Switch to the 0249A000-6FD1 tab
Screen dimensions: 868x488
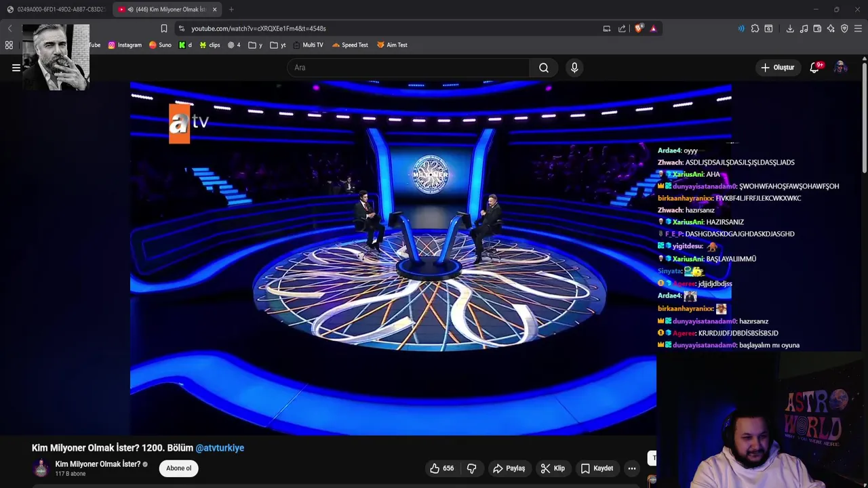56,9
